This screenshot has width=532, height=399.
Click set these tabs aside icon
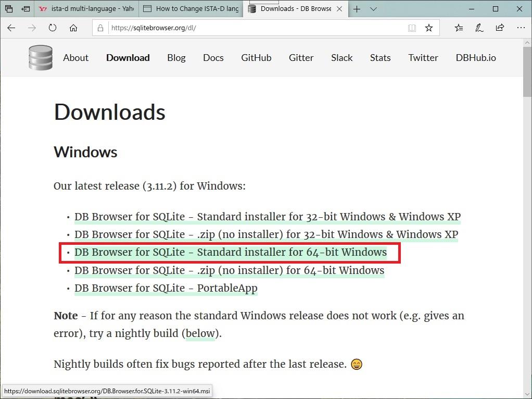(x=26, y=9)
